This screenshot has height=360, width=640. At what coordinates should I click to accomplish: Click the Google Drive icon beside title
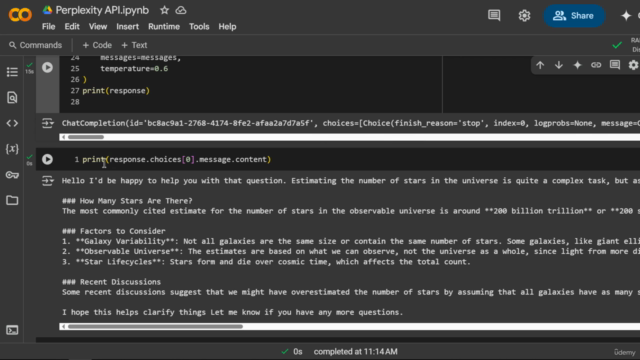click(x=47, y=10)
